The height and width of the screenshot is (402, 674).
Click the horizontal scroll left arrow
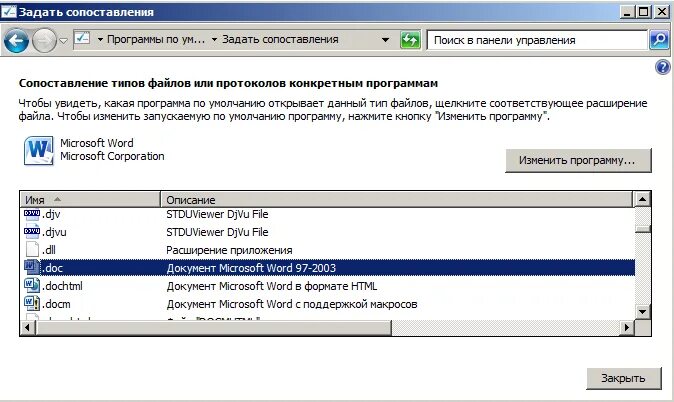28,328
